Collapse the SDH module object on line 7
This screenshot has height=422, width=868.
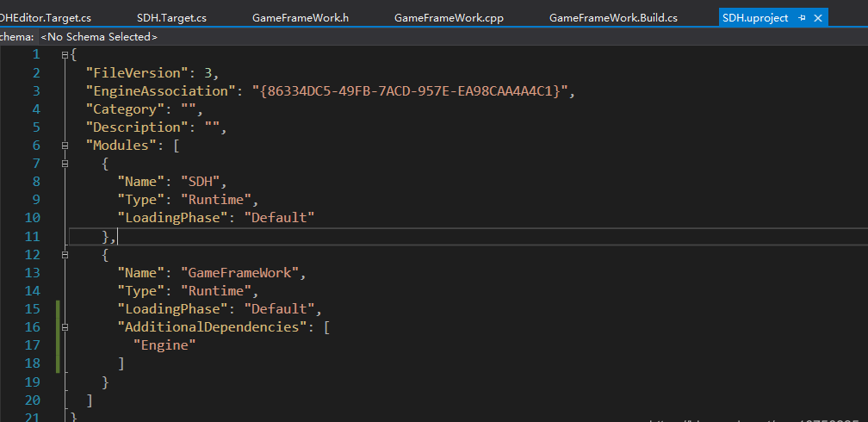pyautogui.click(x=65, y=164)
